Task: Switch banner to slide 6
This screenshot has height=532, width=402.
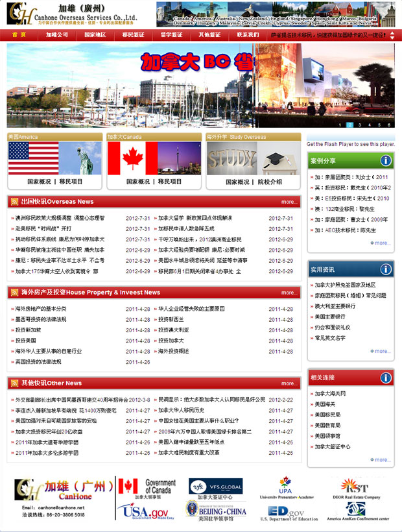Action: [389, 124]
